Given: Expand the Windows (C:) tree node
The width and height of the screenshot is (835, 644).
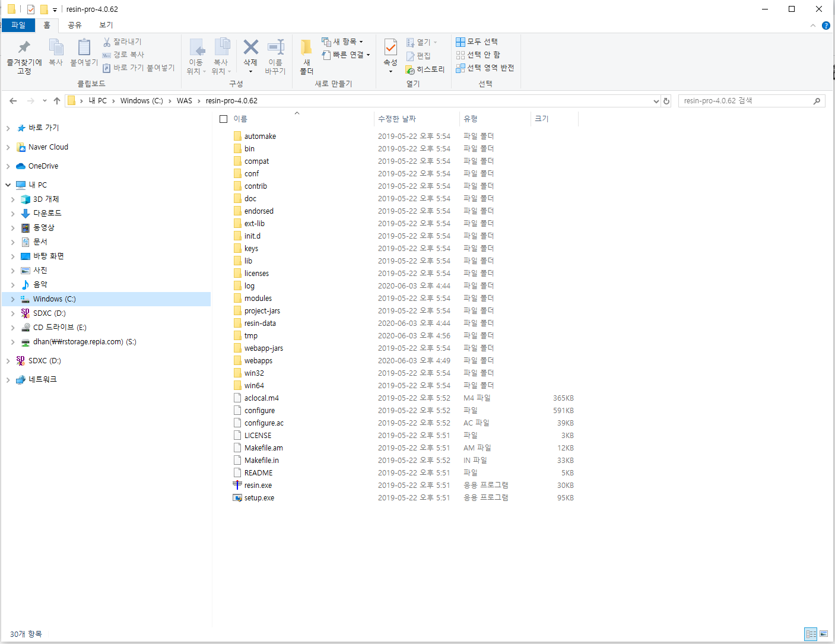Looking at the screenshot, I should pos(13,299).
